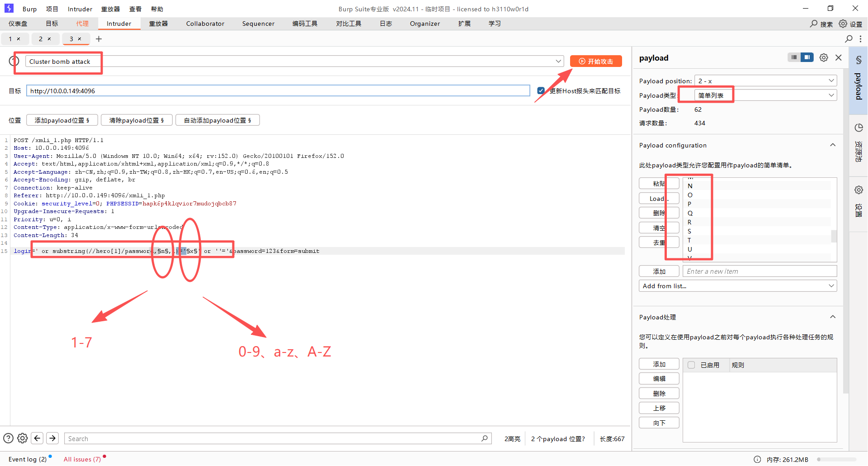Close Intruder tab 1

click(x=19, y=39)
